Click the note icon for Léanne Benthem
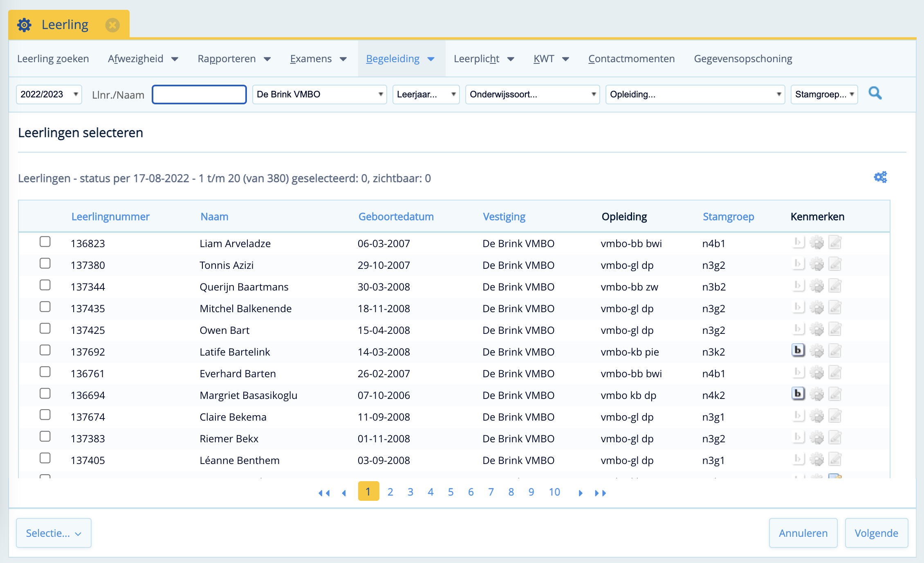Viewport: 924px width, 563px height. [835, 459]
